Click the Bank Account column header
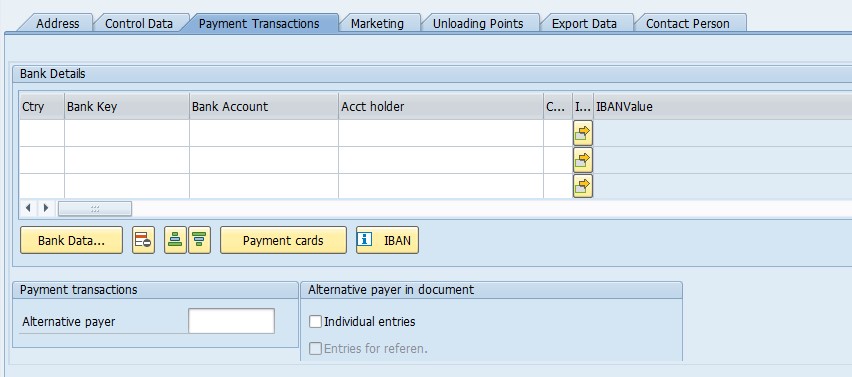The width and height of the screenshot is (852, 377). 264,107
